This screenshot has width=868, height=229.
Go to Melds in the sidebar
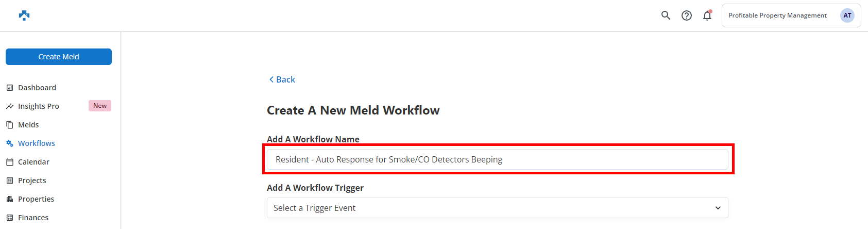[x=28, y=125]
